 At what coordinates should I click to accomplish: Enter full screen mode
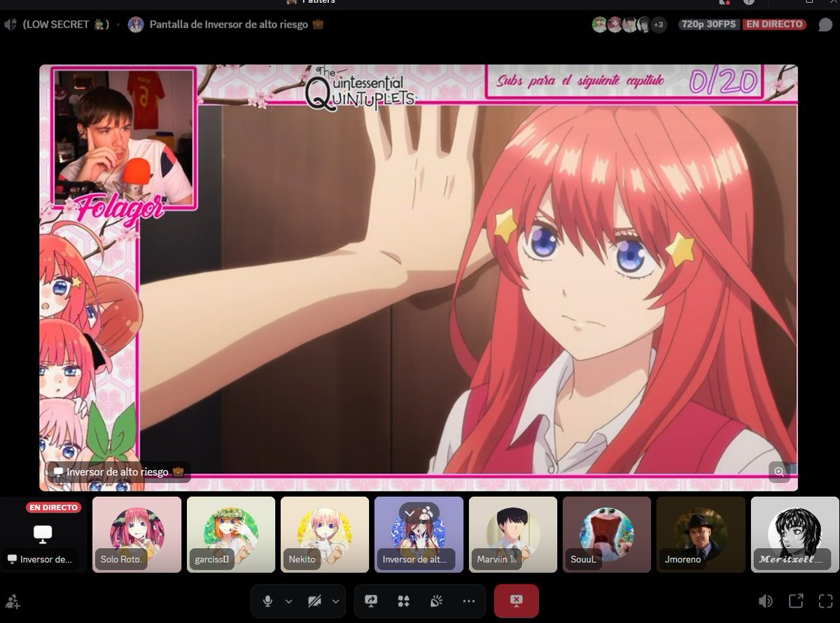pyautogui.click(x=825, y=601)
